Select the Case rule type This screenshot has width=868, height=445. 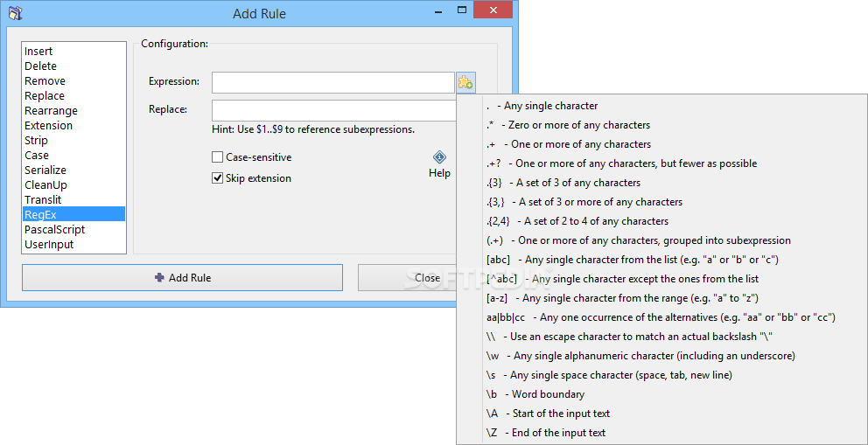[x=73, y=156]
